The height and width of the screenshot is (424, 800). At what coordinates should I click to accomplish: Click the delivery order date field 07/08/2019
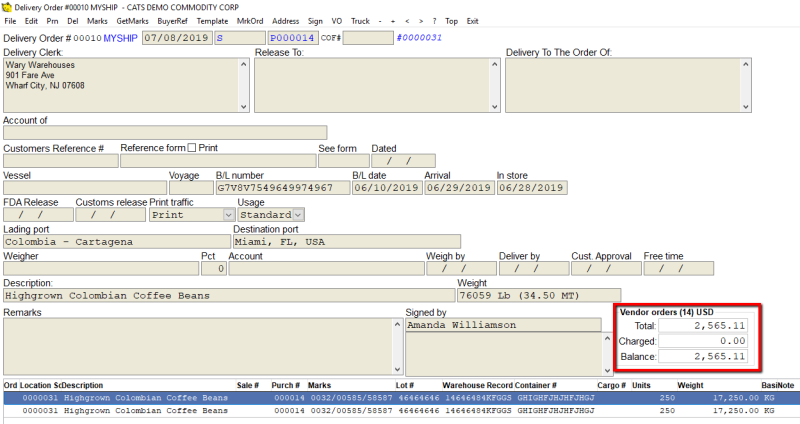177,38
